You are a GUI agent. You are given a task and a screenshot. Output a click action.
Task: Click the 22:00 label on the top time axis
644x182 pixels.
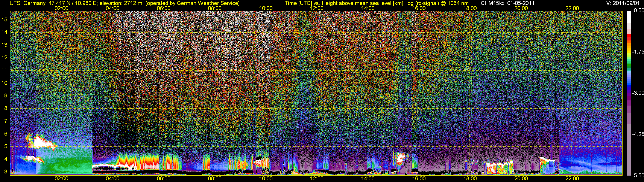pyautogui.click(x=572, y=8)
